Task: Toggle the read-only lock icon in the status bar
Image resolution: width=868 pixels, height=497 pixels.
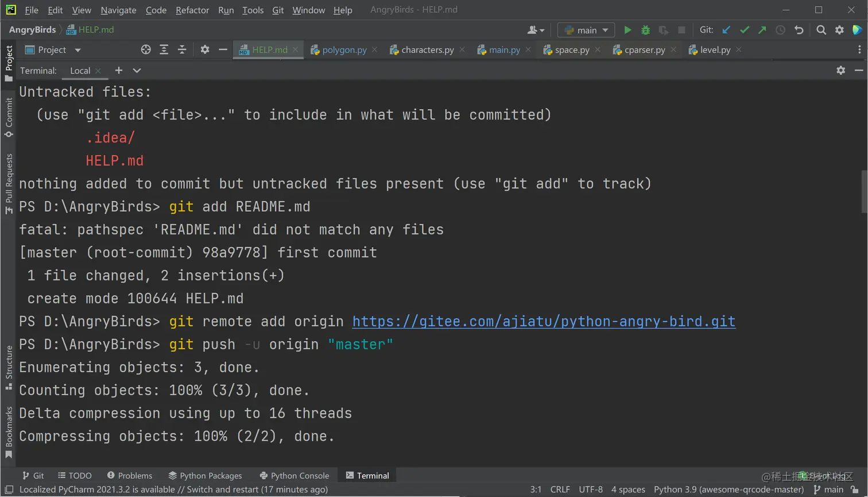Action: 855,490
